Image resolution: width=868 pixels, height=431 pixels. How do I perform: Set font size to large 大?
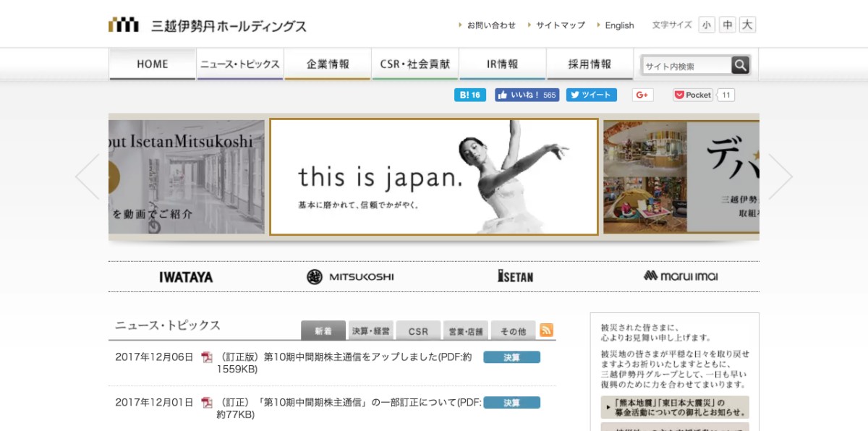click(x=748, y=25)
